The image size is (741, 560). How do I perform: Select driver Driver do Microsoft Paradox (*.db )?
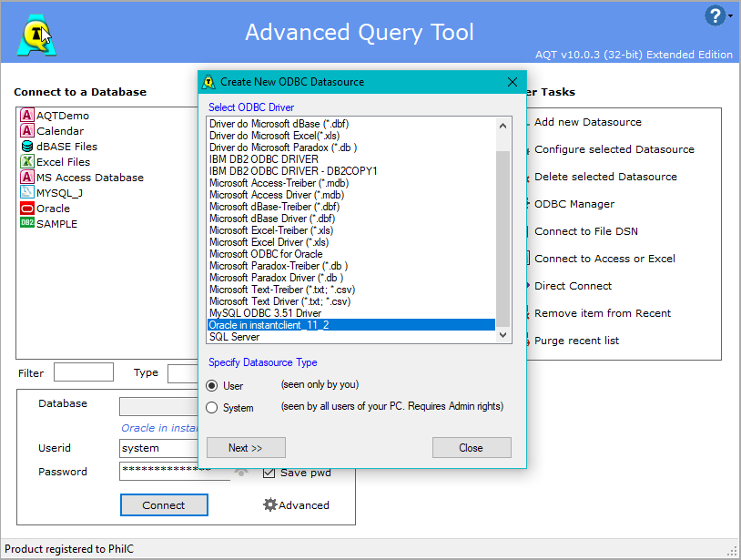point(351,148)
